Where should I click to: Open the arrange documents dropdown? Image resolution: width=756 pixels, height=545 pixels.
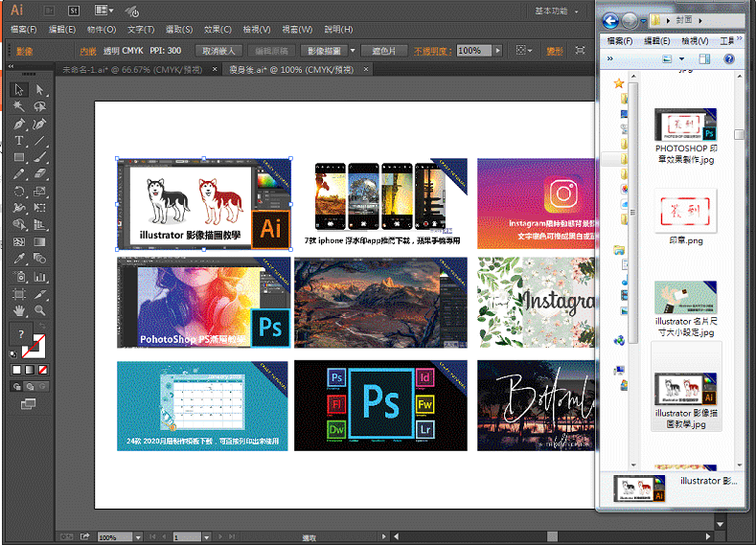pyautogui.click(x=103, y=11)
